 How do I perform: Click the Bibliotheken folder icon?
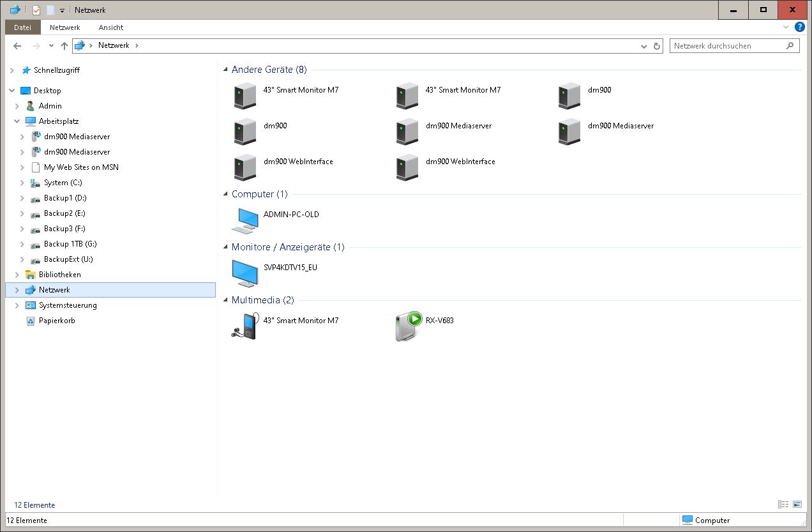tap(30, 275)
